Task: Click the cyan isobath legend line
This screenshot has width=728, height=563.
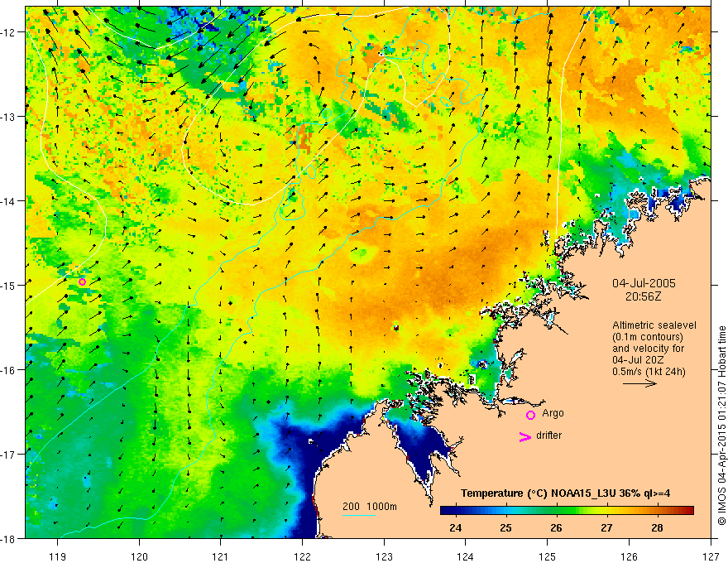Action: [359, 515]
